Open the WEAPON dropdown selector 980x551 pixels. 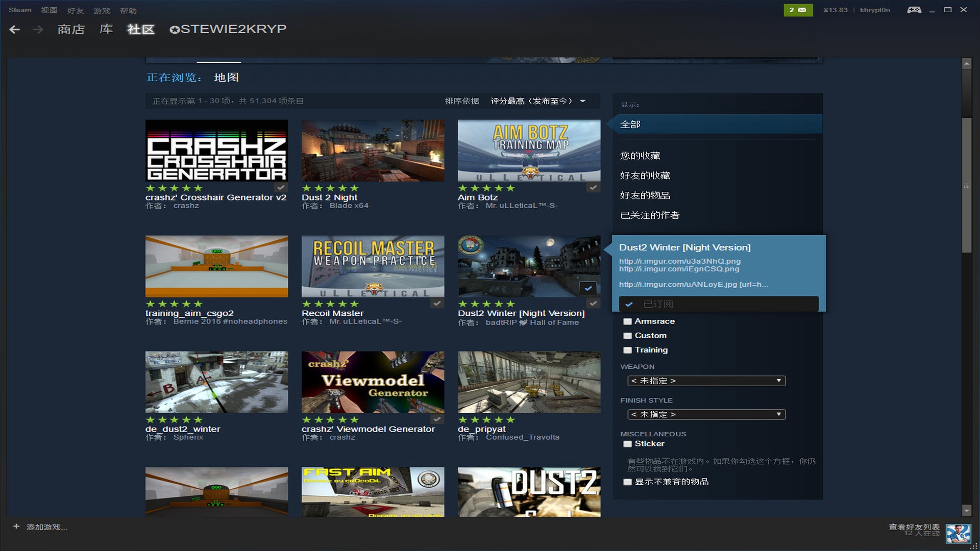706,381
